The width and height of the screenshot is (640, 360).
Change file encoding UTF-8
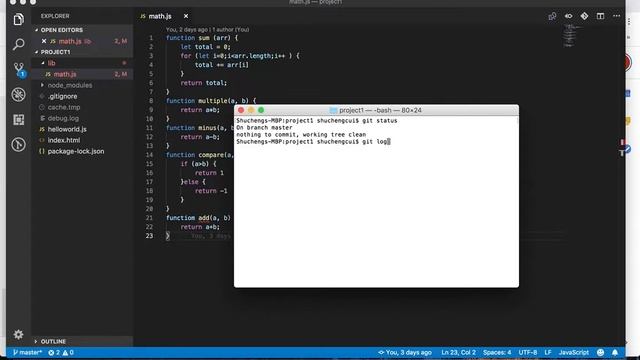tap(527, 352)
